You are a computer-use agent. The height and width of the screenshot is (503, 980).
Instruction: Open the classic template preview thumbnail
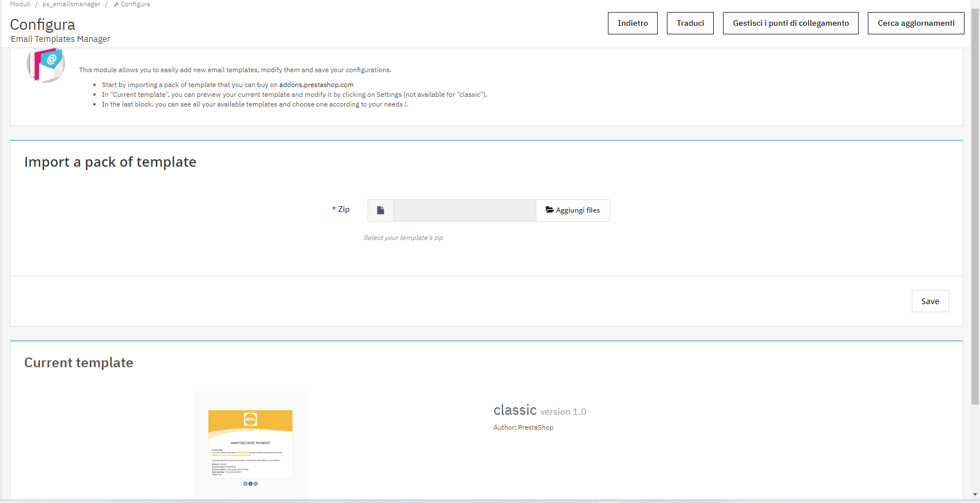(250, 445)
